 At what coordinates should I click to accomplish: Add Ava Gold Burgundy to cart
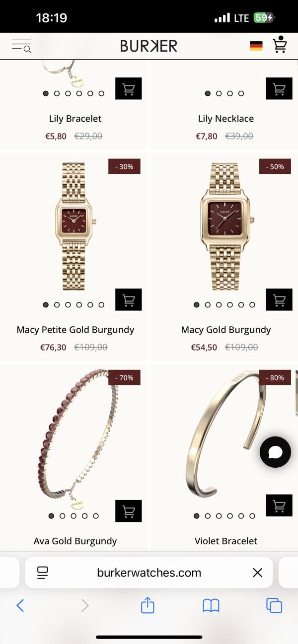tap(129, 511)
